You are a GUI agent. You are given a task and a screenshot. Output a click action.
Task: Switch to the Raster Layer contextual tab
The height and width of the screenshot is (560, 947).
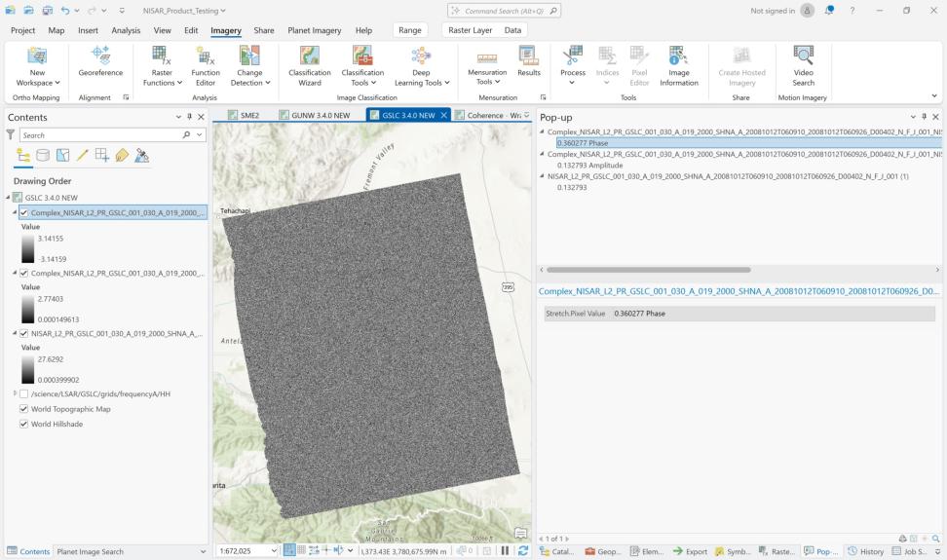click(x=470, y=30)
